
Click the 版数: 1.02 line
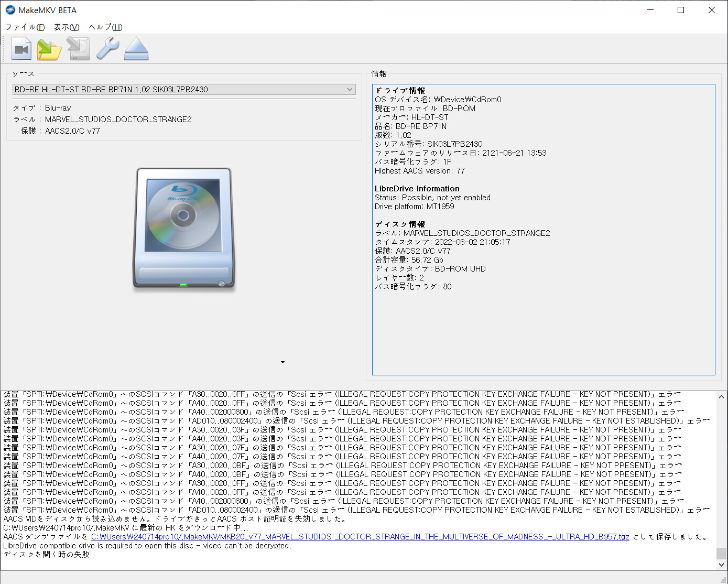tap(393, 135)
